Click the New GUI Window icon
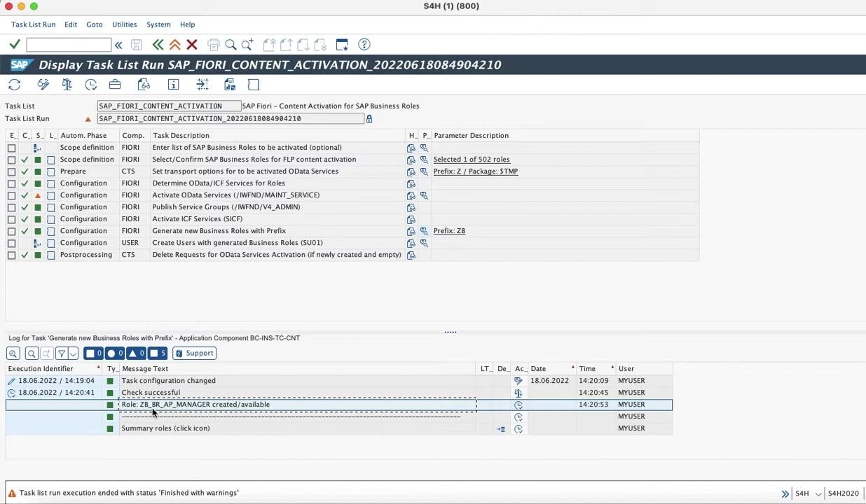866x504 pixels. pyautogui.click(x=342, y=45)
